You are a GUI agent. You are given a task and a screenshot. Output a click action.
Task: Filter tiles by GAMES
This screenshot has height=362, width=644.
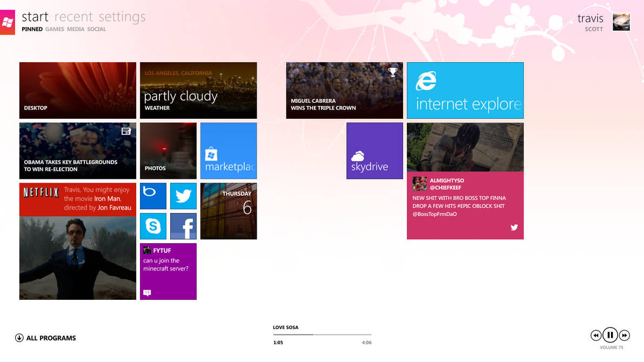54,29
